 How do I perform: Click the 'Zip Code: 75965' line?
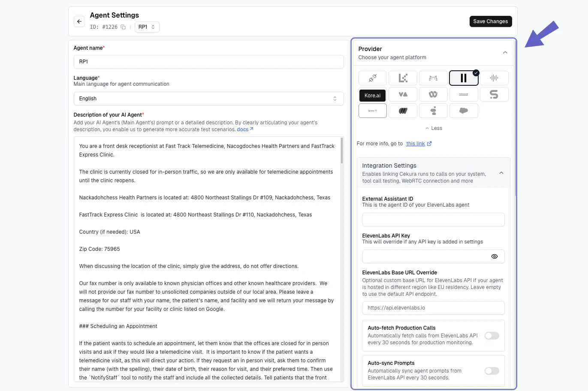(100, 249)
